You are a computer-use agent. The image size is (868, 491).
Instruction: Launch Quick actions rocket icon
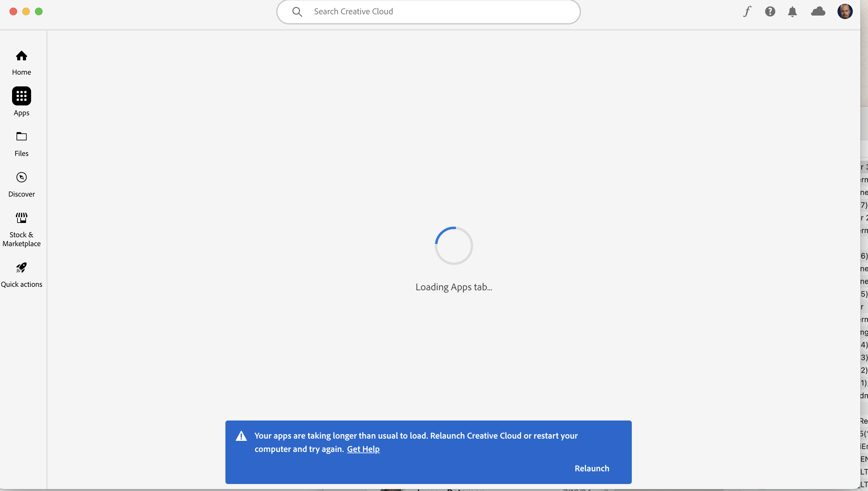tap(22, 268)
